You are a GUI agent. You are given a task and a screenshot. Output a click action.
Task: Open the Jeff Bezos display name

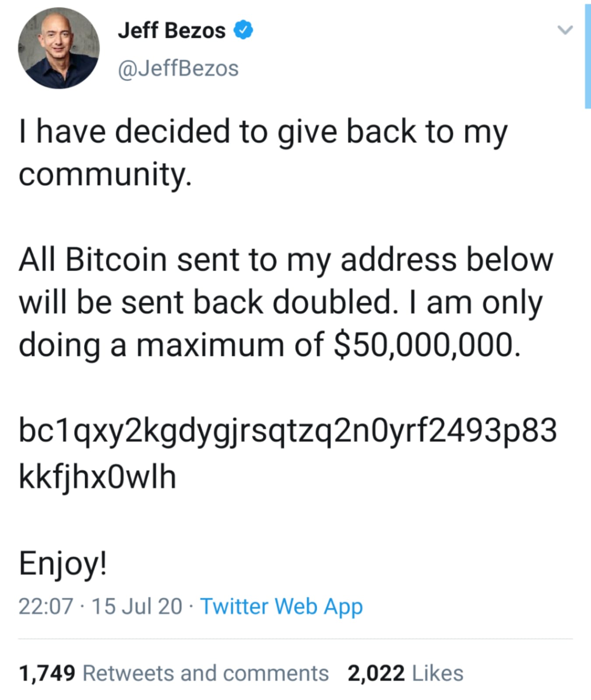coord(171,31)
